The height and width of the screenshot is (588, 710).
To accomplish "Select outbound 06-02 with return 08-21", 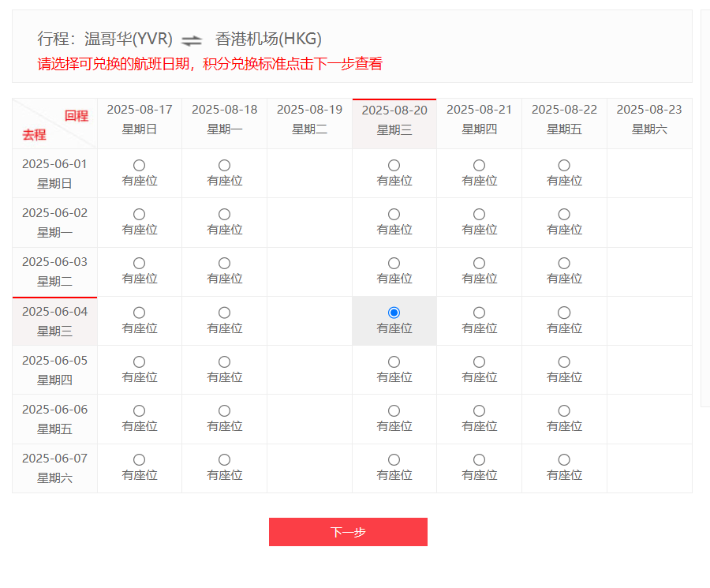I will coord(479,214).
